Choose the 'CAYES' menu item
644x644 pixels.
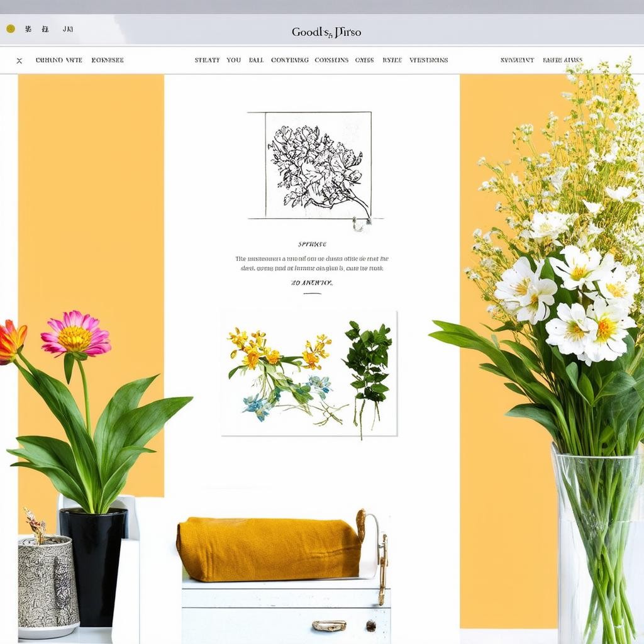pyautogui.click(x=364, y=60)
